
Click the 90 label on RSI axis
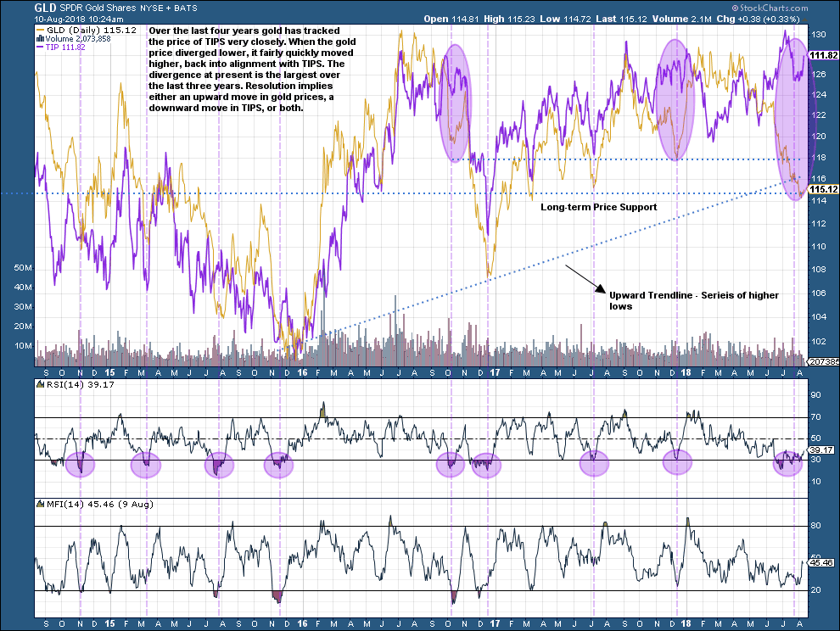(816, 395)
